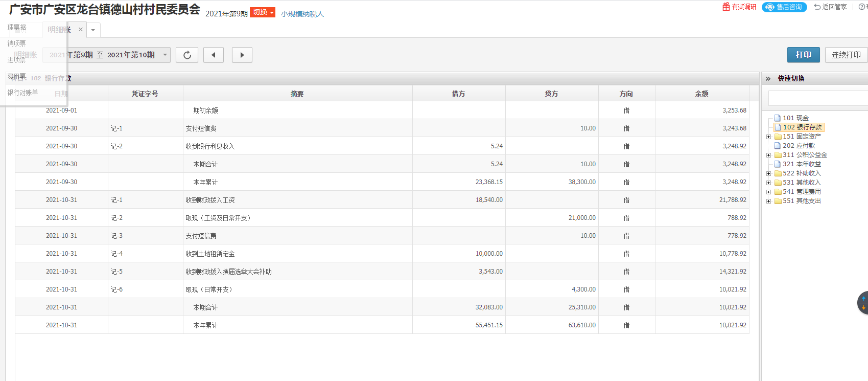
Task: Expand the 151 固定资产 tree node
Action: pyautogui.click(x=768, y=137)
